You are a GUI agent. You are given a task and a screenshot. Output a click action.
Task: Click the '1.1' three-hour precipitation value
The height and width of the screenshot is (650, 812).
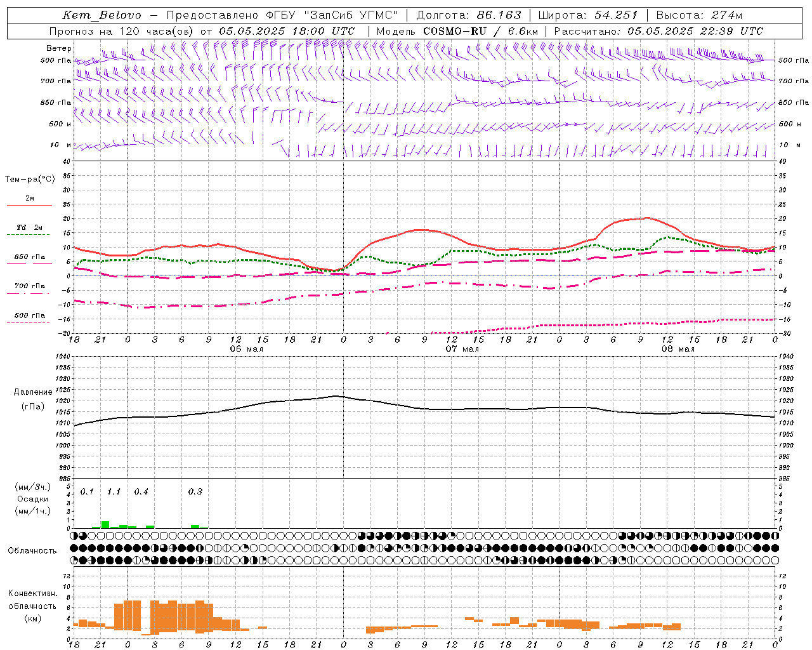click(x=114, y=492)
